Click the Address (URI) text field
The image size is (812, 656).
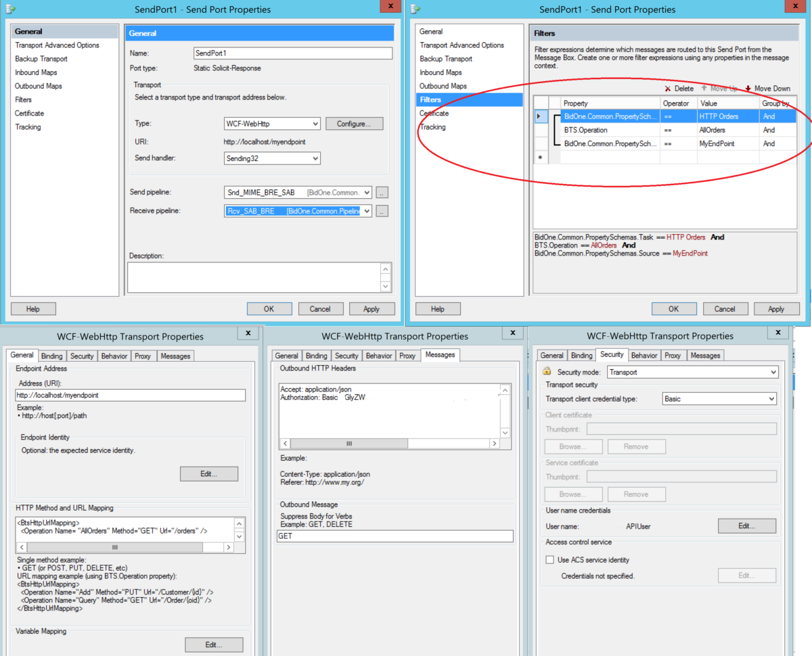tap(130, 396)
